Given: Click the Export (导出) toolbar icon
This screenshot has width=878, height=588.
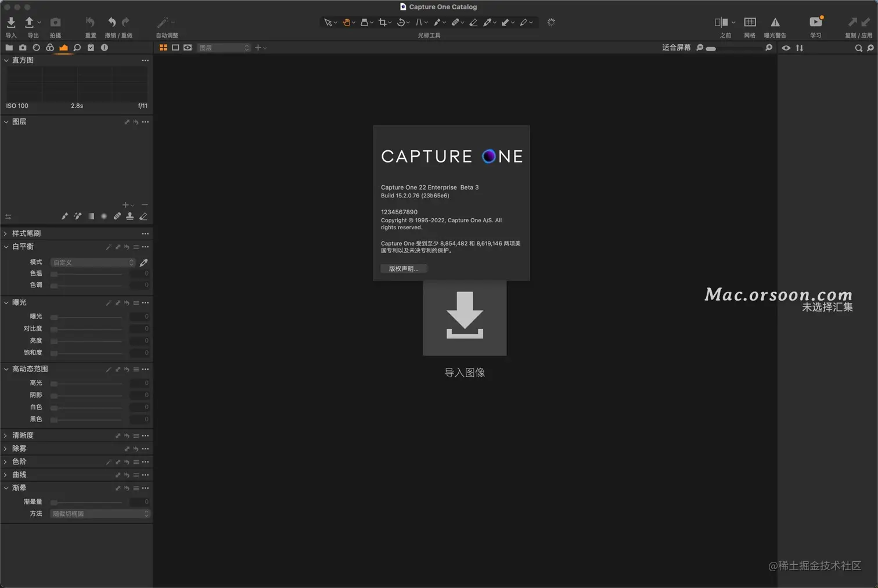Looking at the screenshot, I should coord(30,23).
